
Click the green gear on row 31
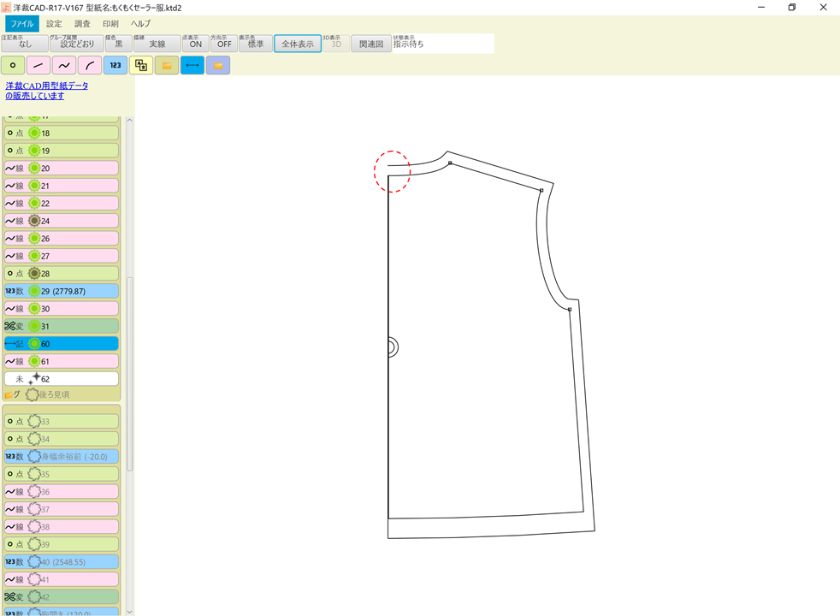[x=34, y=326]
